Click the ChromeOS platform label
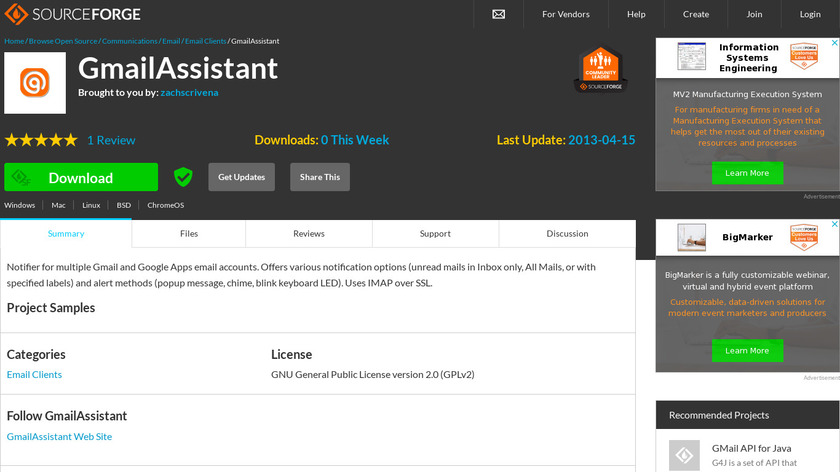 (x=166, y=205)
